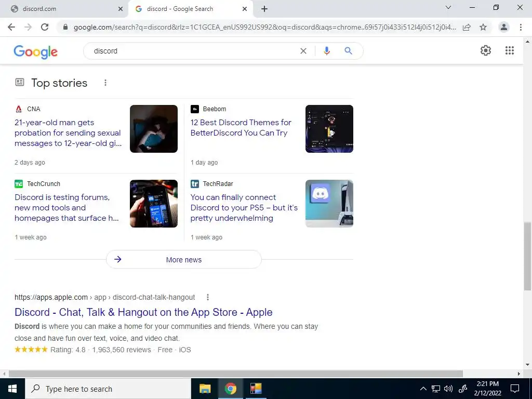Open the Beebom Best Discord Themes story
Image resolution: width=532 pixels, height=399 pixels.
(x=241, y=128)
